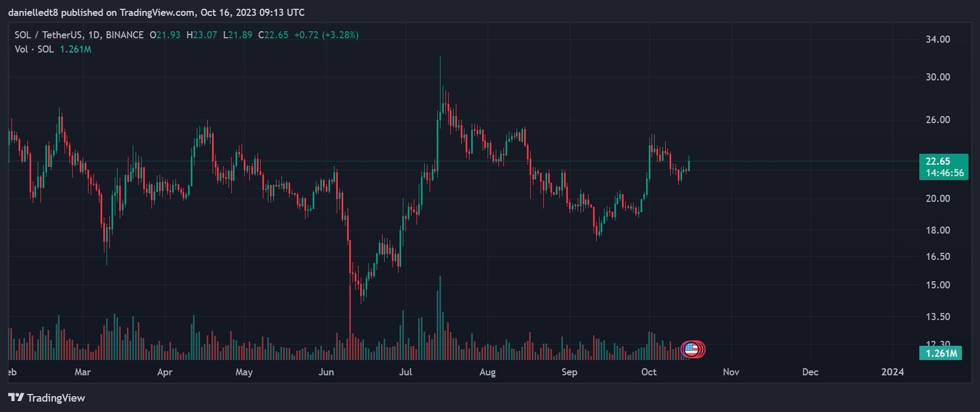Click the current price label 22.65
The height and width of the screenshot is (412, 980).
tap(938, 161)
